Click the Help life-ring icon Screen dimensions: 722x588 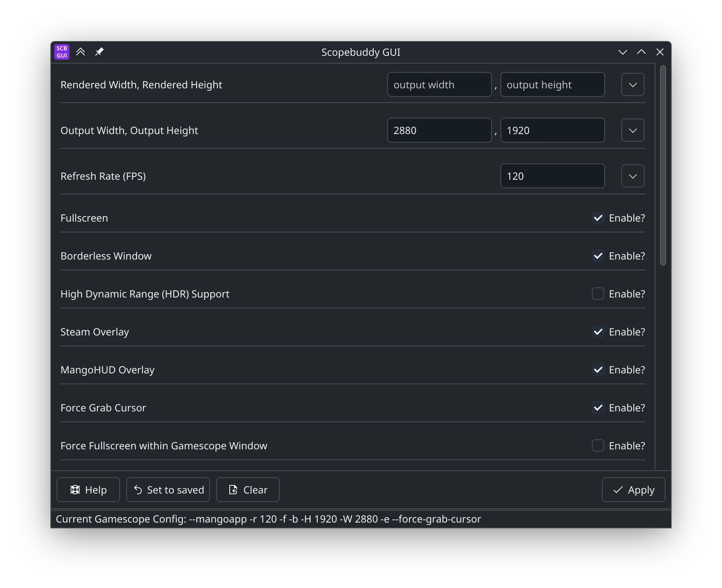click(76, 490)
